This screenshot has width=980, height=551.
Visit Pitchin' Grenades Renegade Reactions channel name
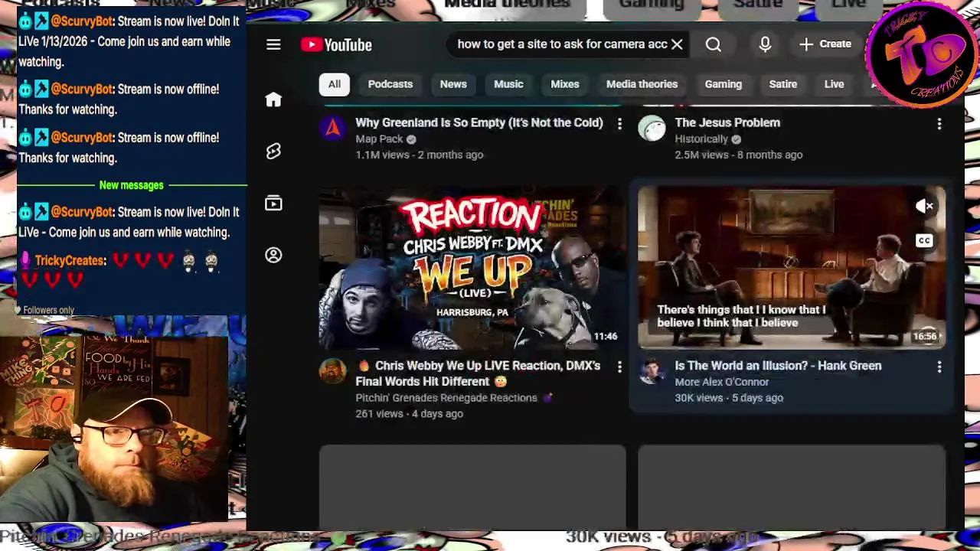pyautogui.click(x=446, y=398)
